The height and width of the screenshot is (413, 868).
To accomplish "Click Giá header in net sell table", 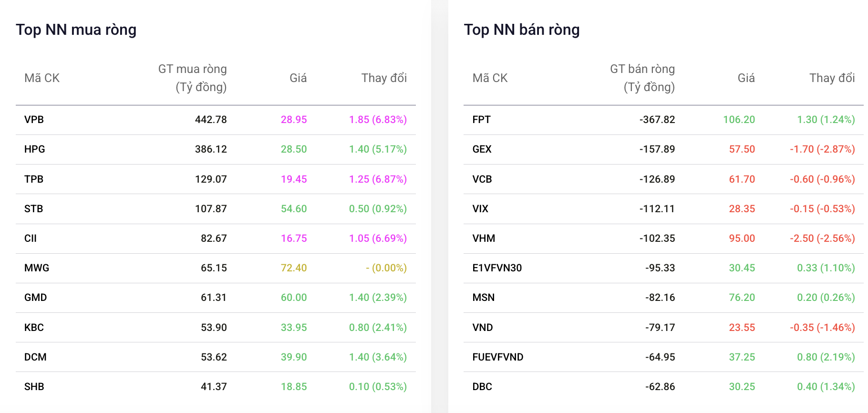I will click(x=746, y=78).
